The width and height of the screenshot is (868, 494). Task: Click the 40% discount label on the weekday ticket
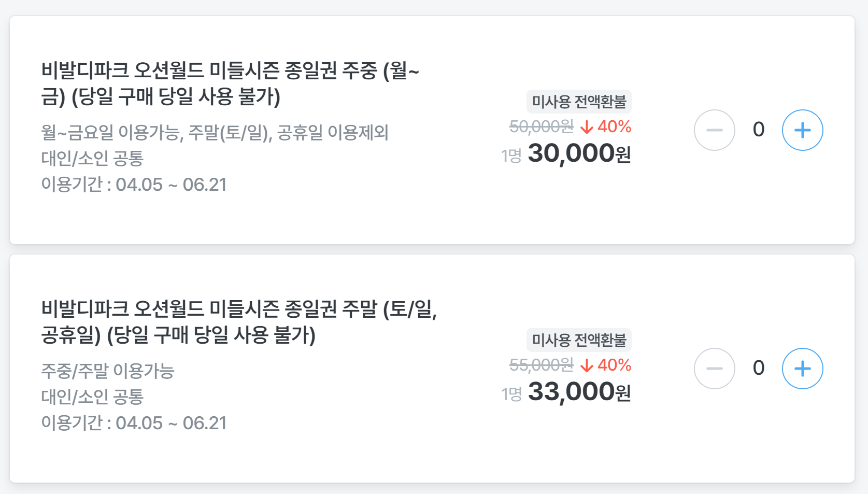[613, 127]
